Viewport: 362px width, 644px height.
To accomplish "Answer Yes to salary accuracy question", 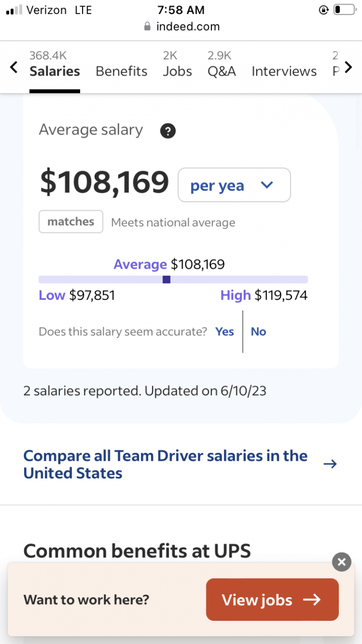I will tap(225, 332).
